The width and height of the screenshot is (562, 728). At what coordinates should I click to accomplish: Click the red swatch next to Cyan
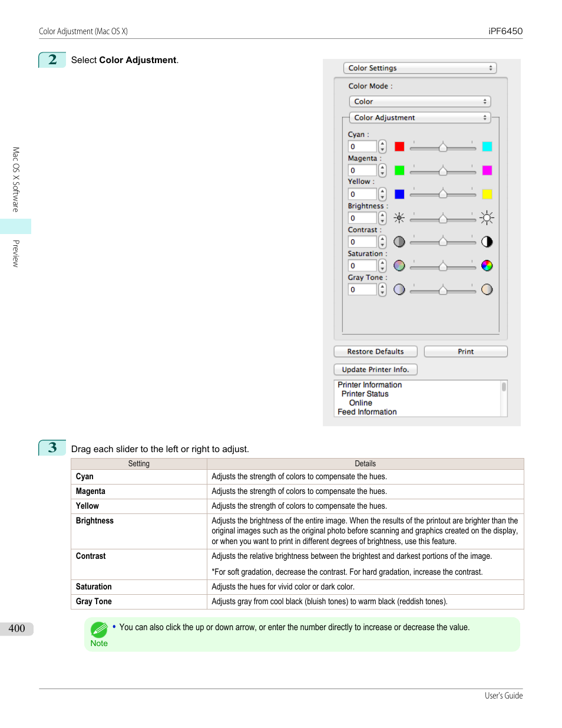[x=399, y=147]
